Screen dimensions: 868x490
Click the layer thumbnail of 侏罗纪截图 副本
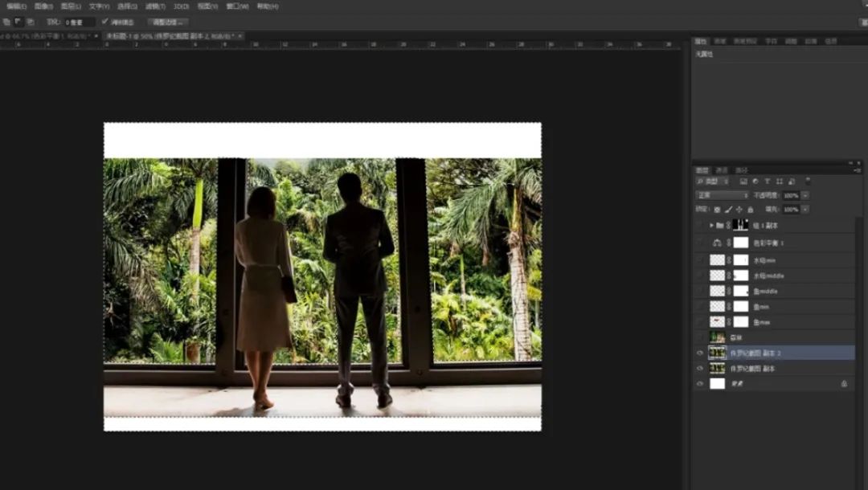(718, 369)
